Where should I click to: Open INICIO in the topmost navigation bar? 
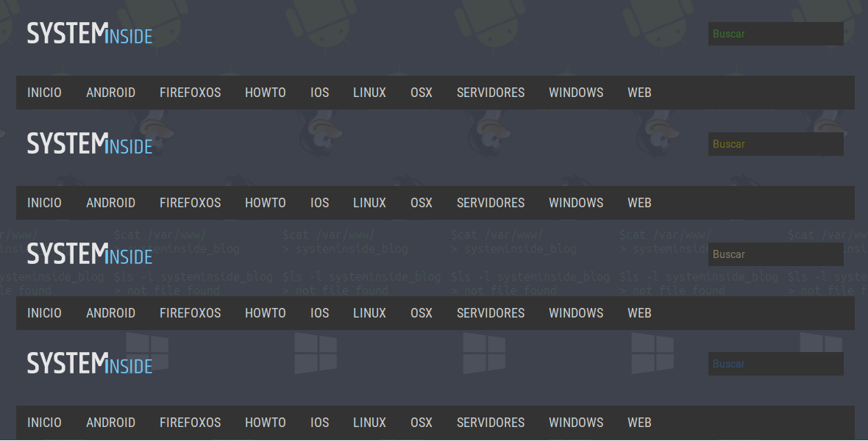(x=44, y=93)
